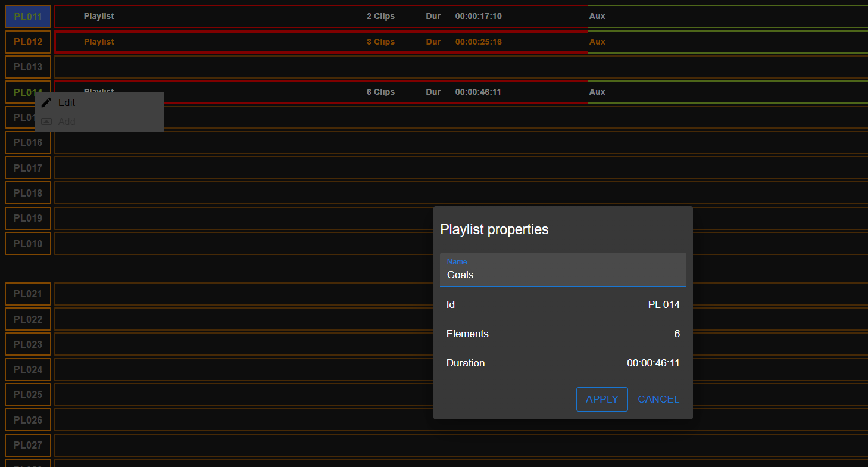Click the Elements value 6 in dialog
Image resolution: width=868 pixels, height=467 pixels.
point(677,334)
